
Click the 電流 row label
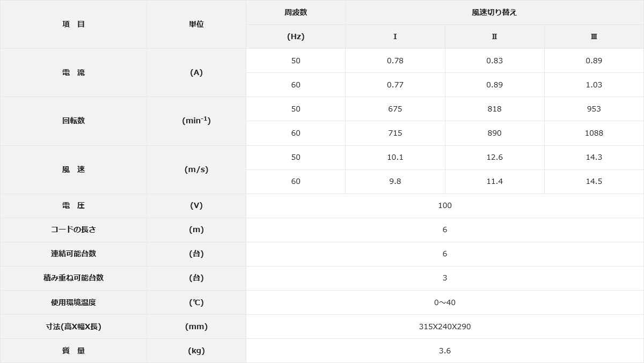(74, 72)
